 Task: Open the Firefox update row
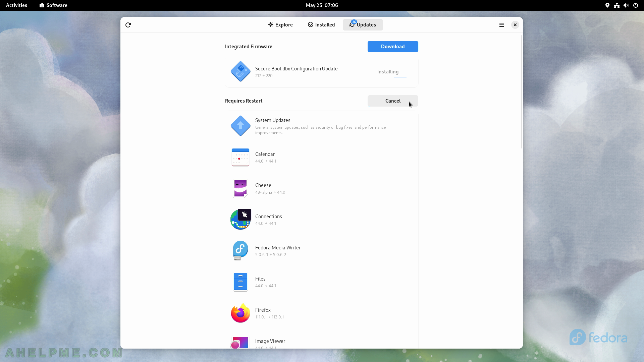click(322, 313)
